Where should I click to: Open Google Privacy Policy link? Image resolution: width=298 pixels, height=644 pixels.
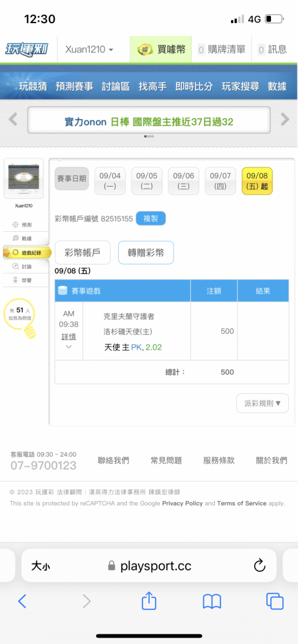click(183, 503)
